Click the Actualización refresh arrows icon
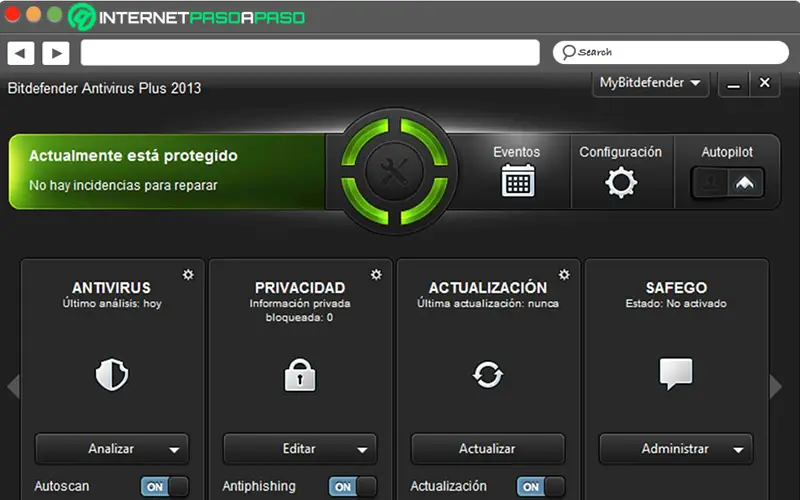 point(488,374)
